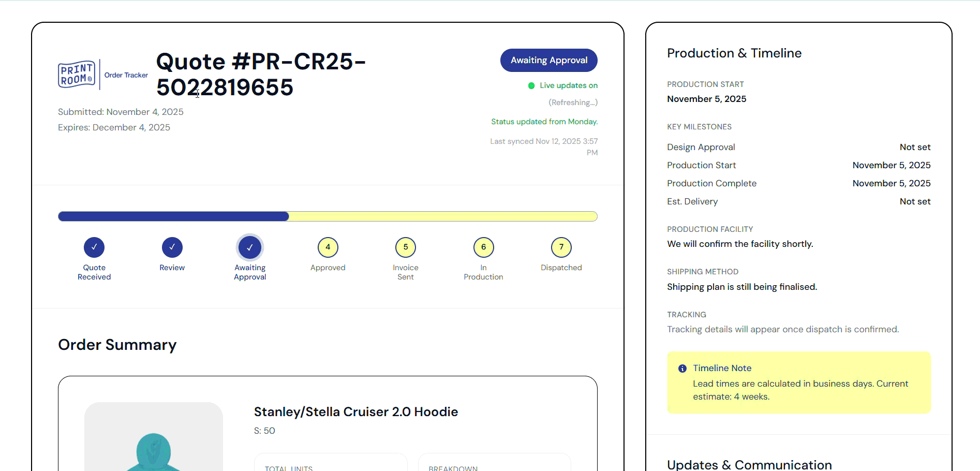Select the Awaiting Approval step circle
This screenshot has height=471, width=980.
click(x=250, y=247)
